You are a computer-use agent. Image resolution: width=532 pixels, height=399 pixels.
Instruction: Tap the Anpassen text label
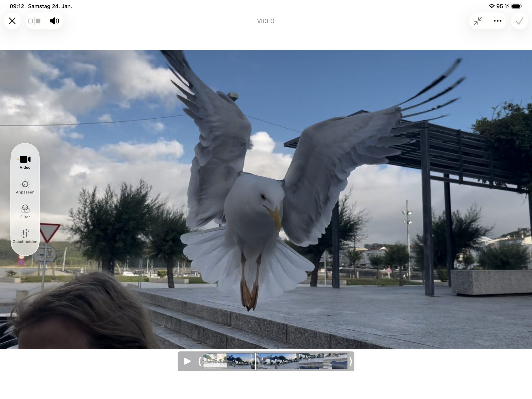pyautogui.click(x=25, y=192)
